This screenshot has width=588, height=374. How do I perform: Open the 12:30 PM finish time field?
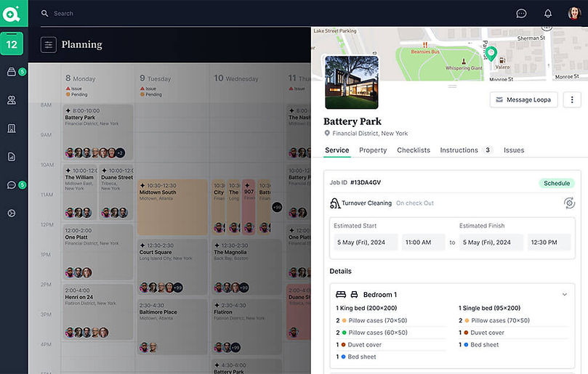549,243
